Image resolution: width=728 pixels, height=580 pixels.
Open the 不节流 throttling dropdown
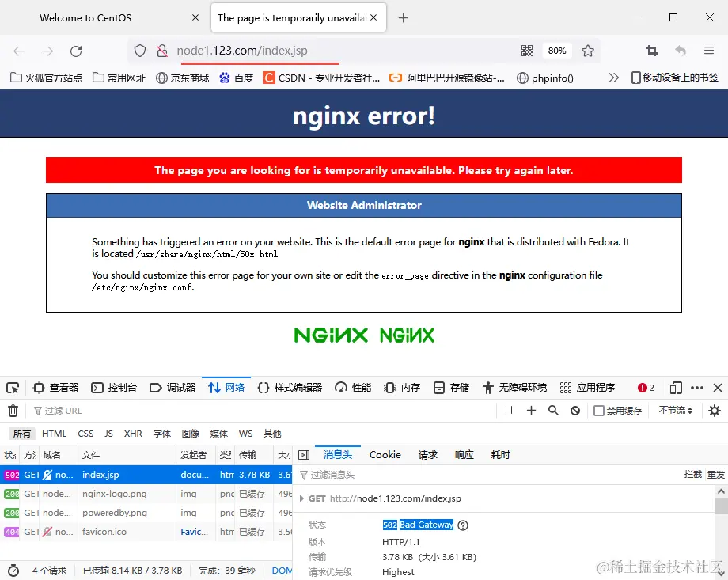click(x=675, y=410)
